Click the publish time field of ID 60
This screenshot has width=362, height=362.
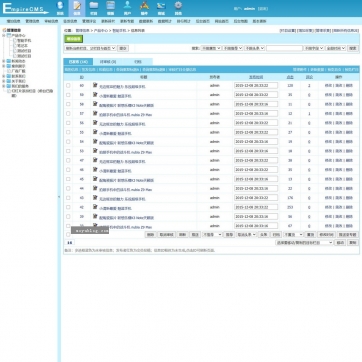[256, 86]
